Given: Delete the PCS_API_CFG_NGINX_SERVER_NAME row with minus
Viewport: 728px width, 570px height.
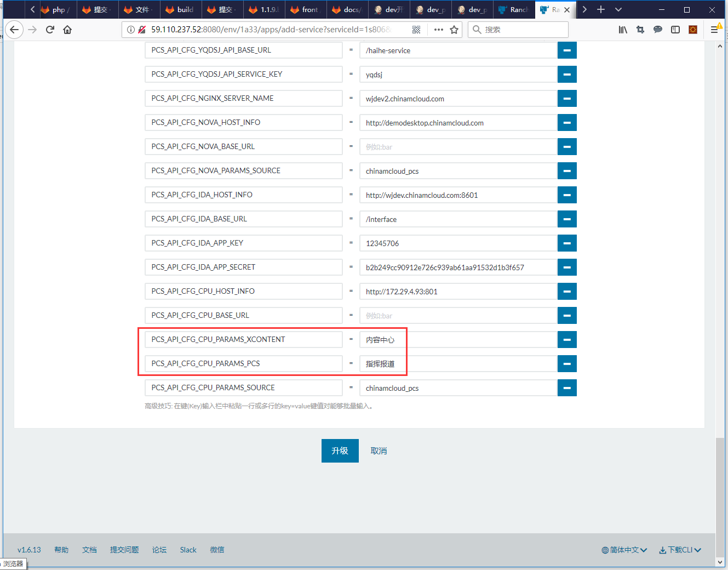Looking at the screenshot, I should coord(567,99).
